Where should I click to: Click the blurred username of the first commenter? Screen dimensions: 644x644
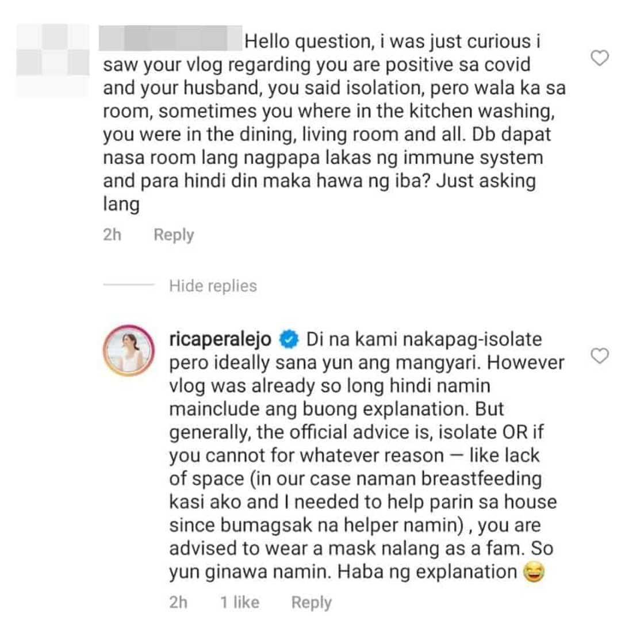pyautogui.click(x=163, y=39)
